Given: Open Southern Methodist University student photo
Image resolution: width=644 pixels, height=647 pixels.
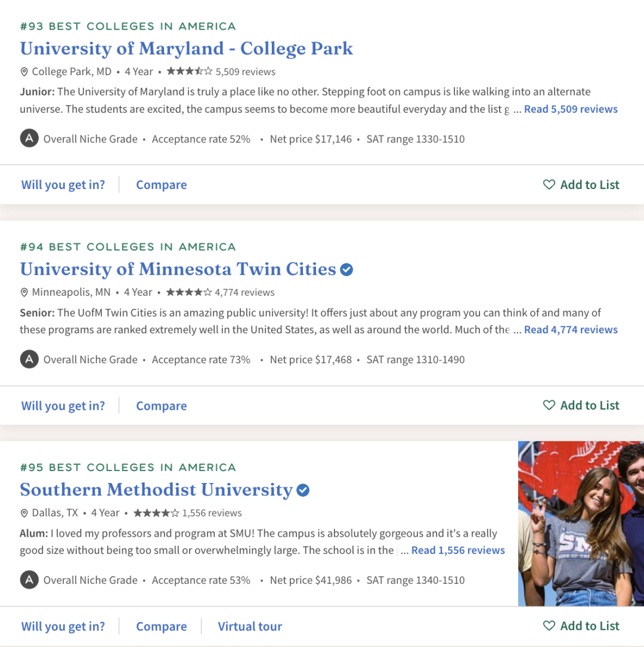Looking at the screenshot, I should [581, 524].
